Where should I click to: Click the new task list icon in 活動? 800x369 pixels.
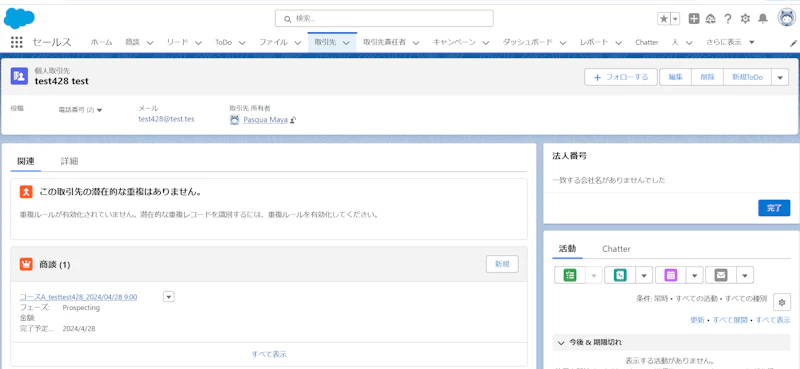pyautogui.click(x=569, y=275)
